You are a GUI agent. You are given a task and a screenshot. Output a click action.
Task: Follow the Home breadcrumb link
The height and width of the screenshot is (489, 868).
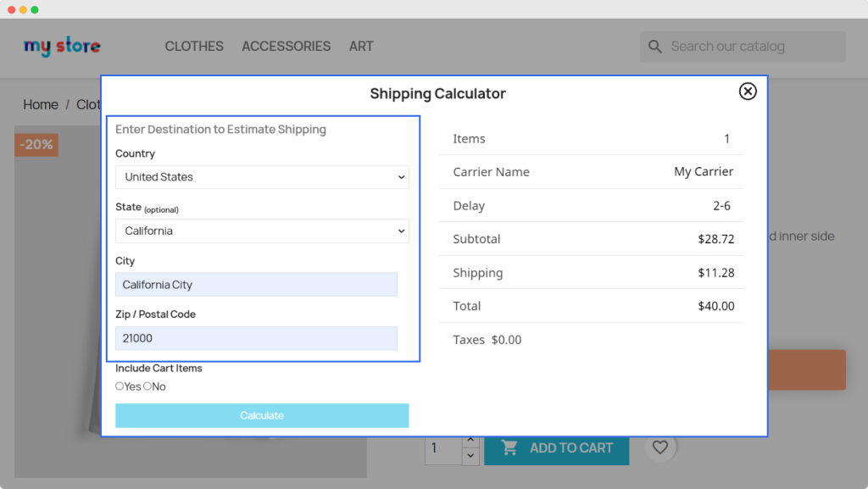41,105
